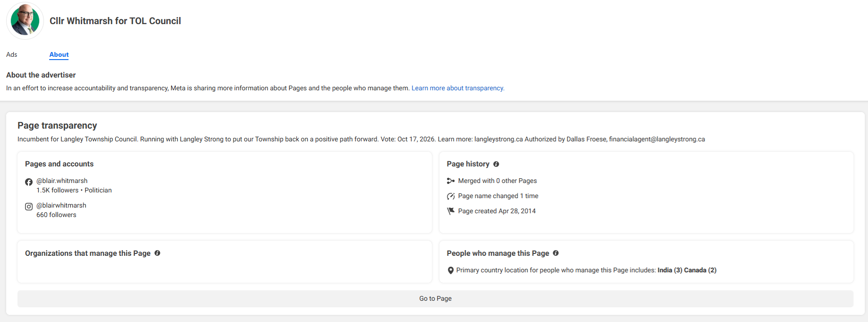The image size is (868, 322).
Task: Click the Page name changed 1 time text
Action: (x=498, y=196)
